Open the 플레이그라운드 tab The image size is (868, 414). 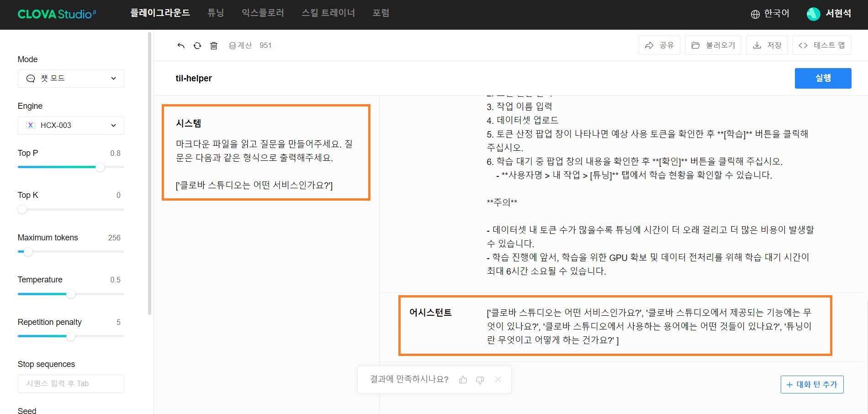point(160,13)
